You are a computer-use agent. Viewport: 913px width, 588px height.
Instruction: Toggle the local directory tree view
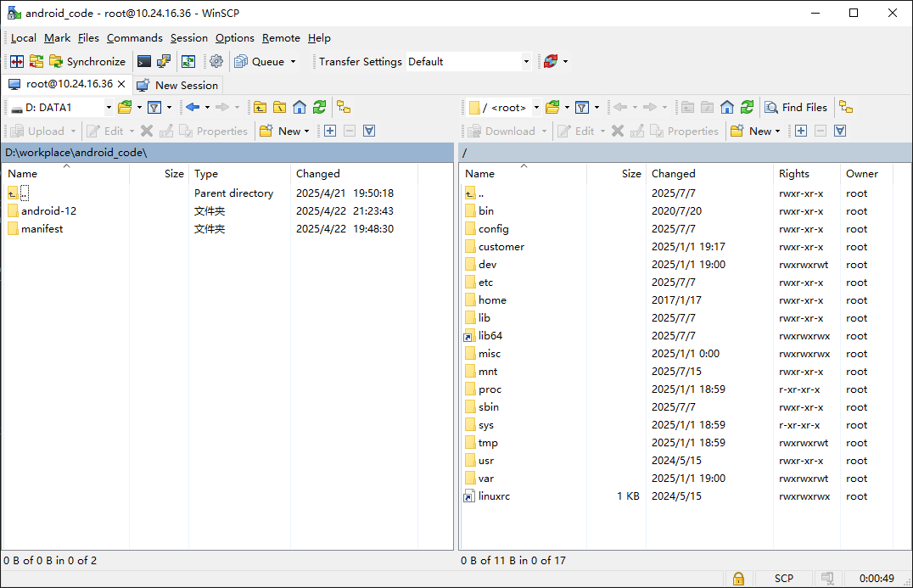click(x=343, y=107)
